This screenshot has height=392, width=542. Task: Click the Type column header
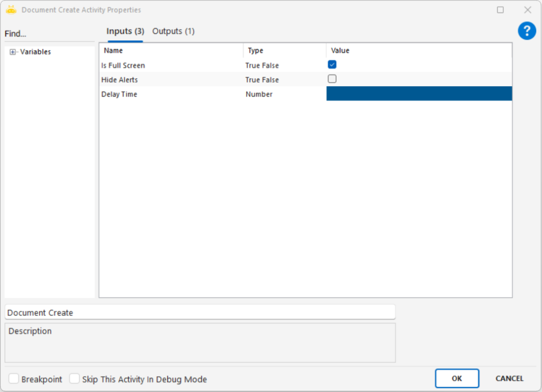pos(284,51)
